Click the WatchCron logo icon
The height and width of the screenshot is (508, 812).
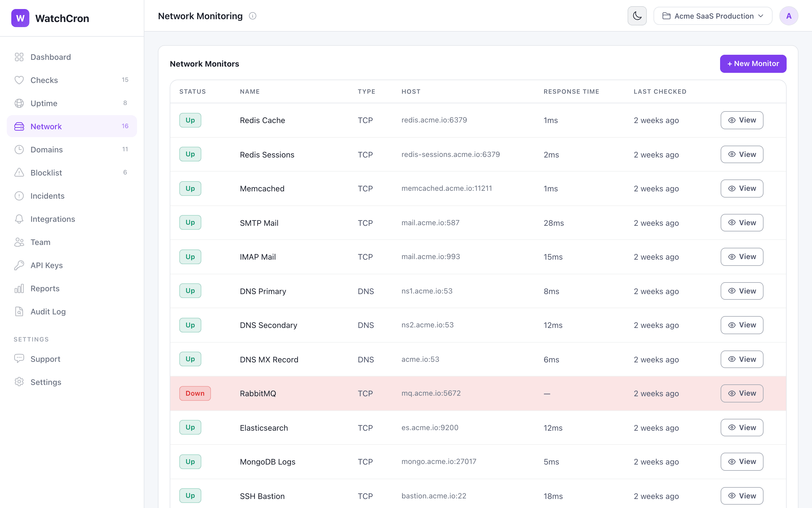[x=20, y=18]
